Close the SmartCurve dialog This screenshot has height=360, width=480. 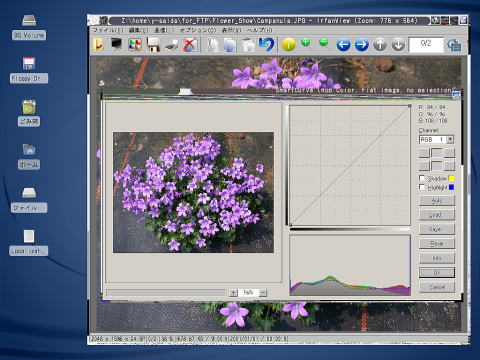pyautogui.click(x=456, y=95)
